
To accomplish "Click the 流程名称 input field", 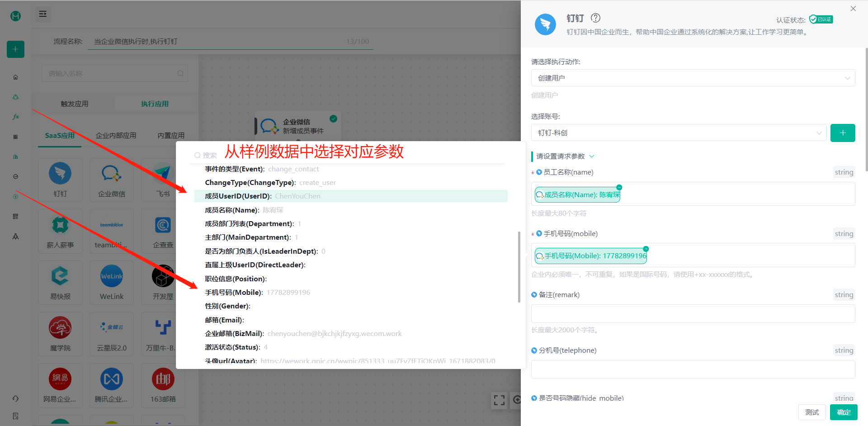I will (x=231, y=42).
